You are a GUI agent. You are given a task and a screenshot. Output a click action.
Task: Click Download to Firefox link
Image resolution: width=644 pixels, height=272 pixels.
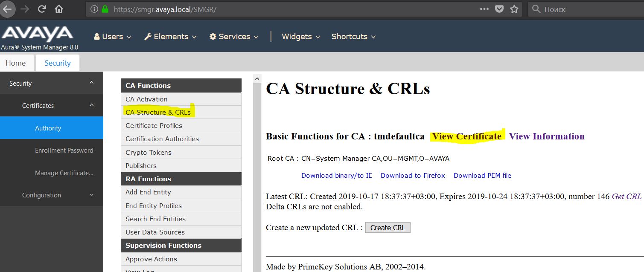tap(413, 175)
